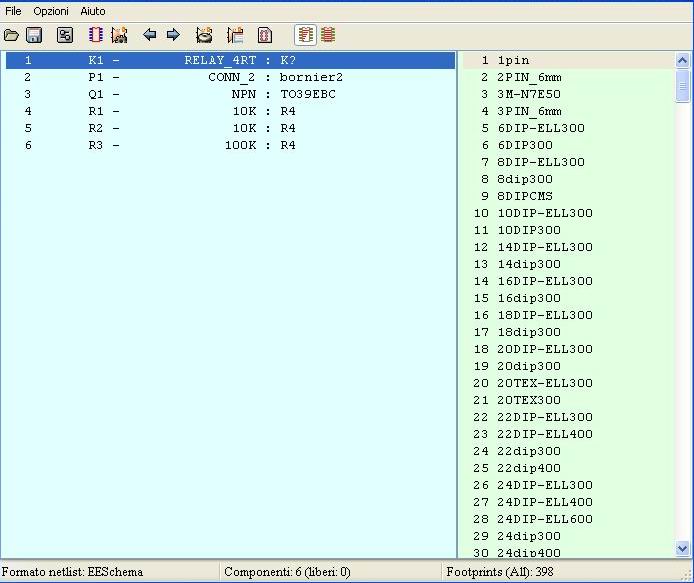The height and width of the screenshot is (583, 694).
Task: Select footprint 22dip400
Action: click(x=569, y=468)
